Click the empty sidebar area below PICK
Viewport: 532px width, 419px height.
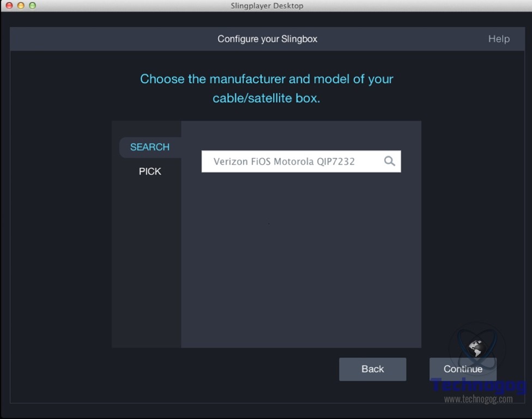pos(146,262)
